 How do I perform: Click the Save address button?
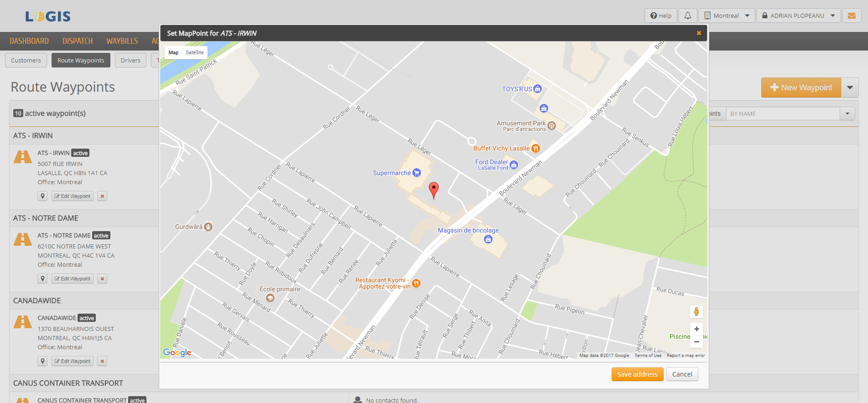coord(637,374)
